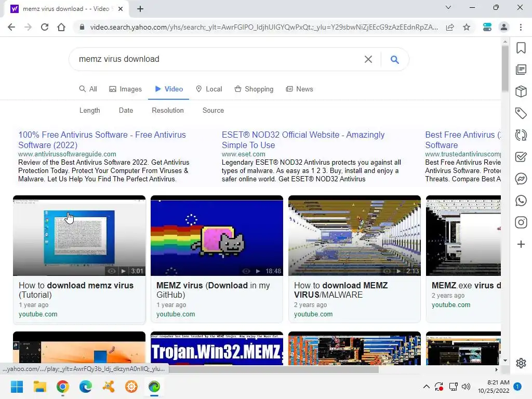Viewport: 532px width, 399px height.
Task: Open the Resolution filter dropdown
Action: tap(168, 110)
